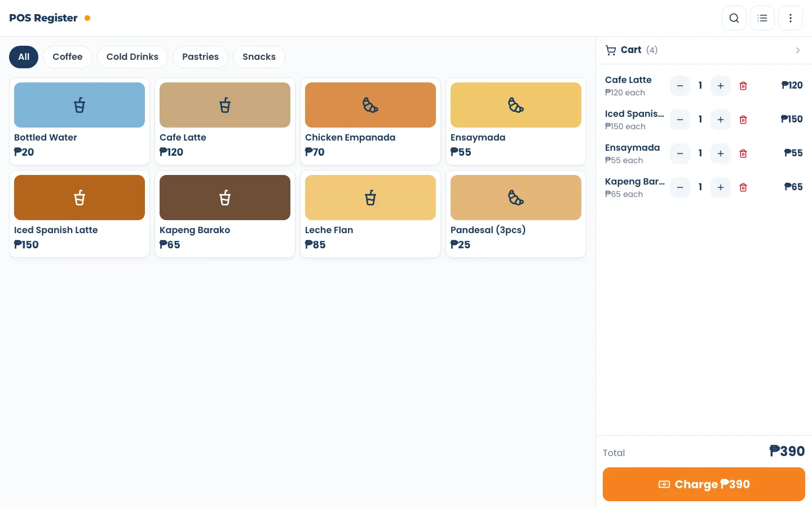This screenshot has height=508, width=812.
Task: Switch to the Cold Drinks tab
Action: coord(133,57)
